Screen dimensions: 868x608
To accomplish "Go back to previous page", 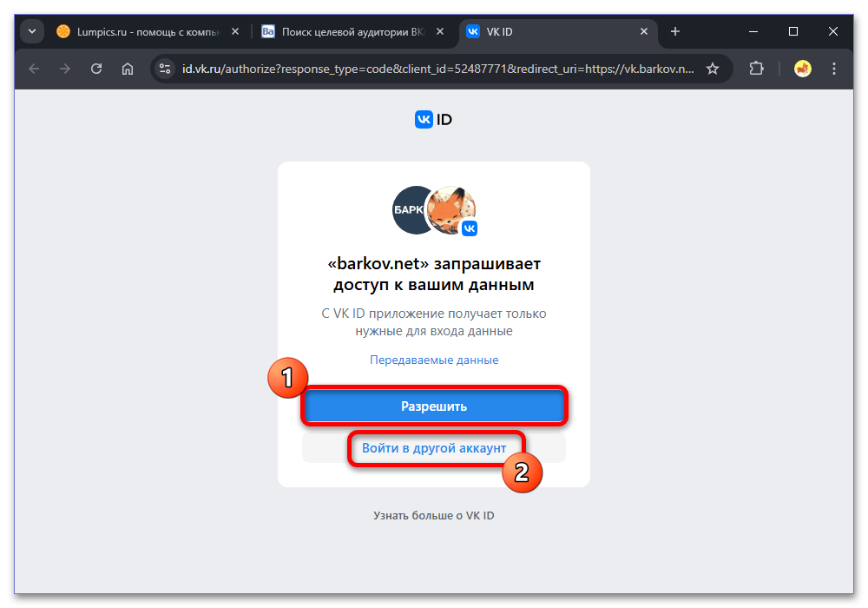I will click(35, 69).
